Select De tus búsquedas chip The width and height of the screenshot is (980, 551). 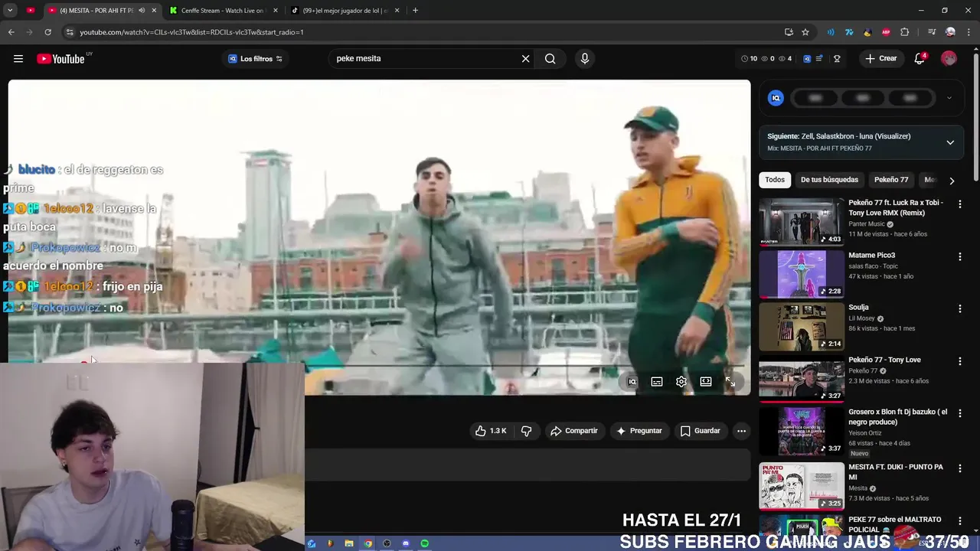tap(829, 180)
